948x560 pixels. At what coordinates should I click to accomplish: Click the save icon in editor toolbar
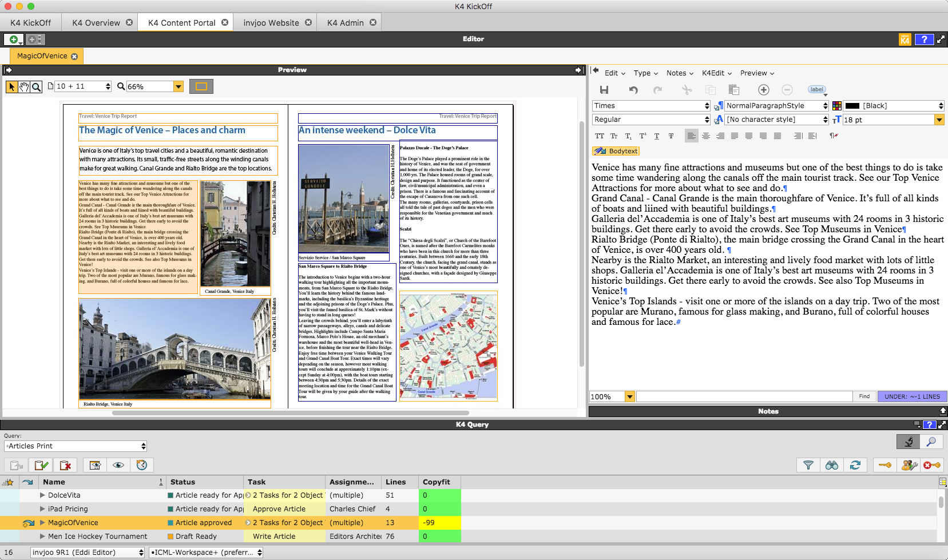click(x=604, y=90)
